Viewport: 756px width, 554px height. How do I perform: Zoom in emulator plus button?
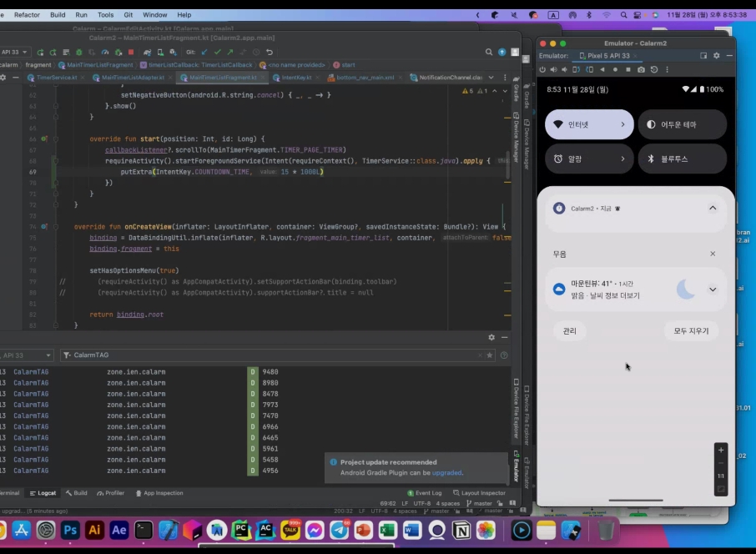(720, 451)
